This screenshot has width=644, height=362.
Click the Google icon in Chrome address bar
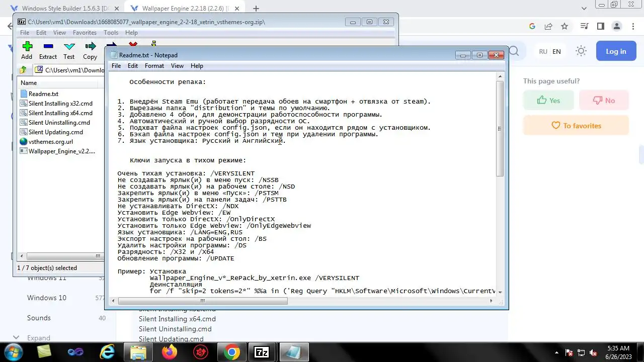coord(532,26)
